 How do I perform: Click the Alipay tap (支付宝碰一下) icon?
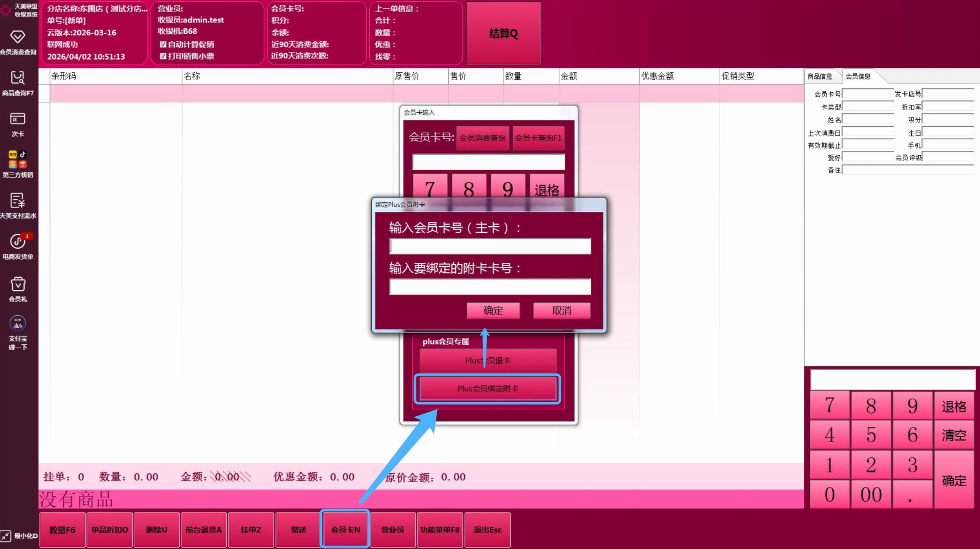pos(18,331)
